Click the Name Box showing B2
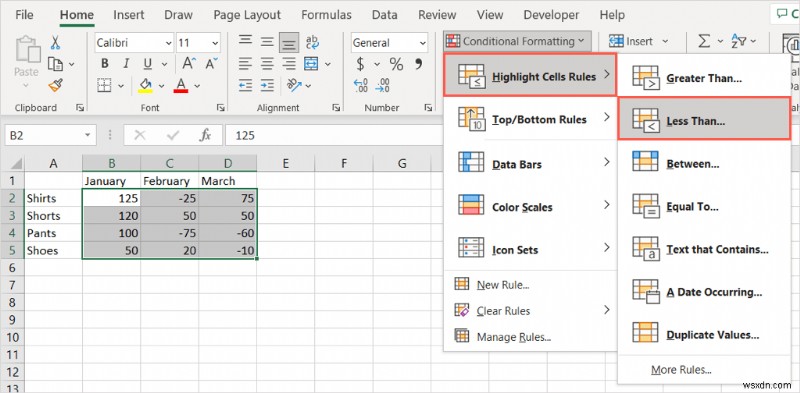 pos(51,135)
